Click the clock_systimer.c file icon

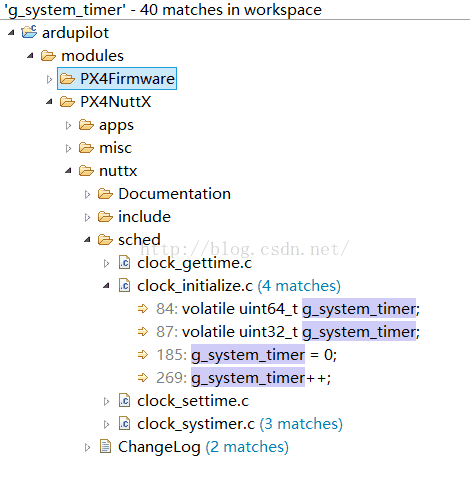click(125, 424)
